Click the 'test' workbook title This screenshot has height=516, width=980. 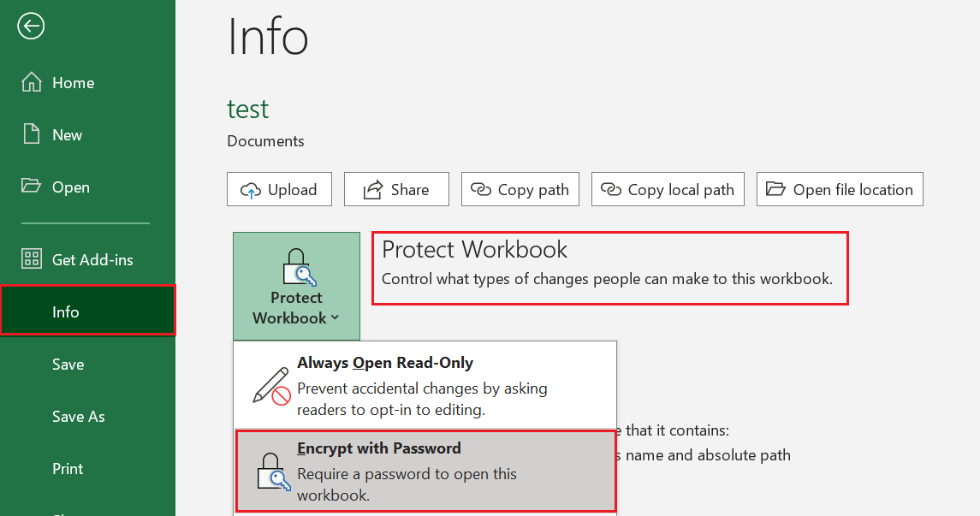(247, 110)
